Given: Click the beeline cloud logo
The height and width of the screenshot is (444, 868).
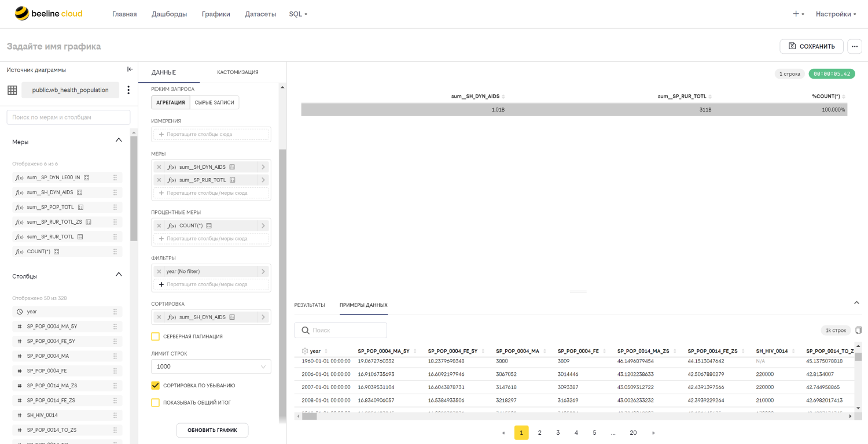Looking at the screenshot, I should (x=49, y=13).
